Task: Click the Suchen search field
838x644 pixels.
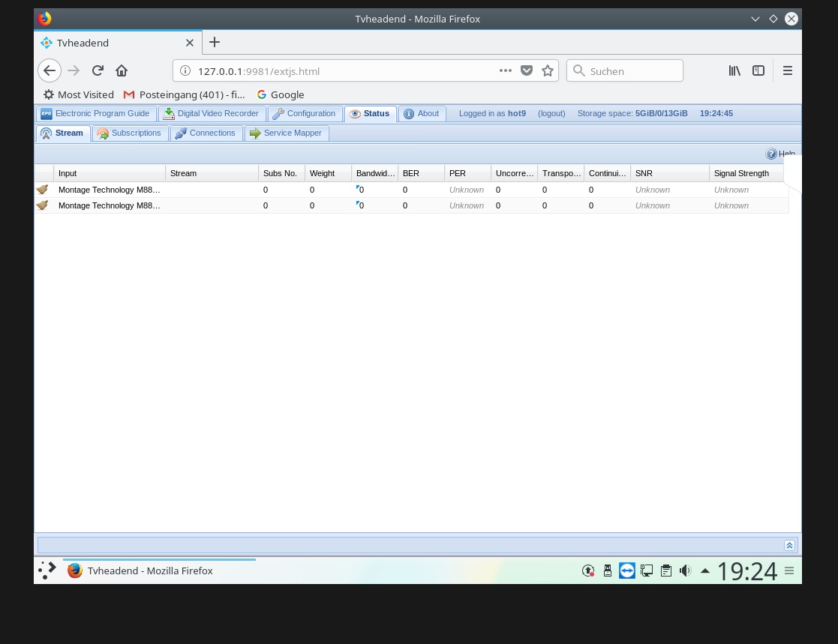Action: (x=625, y=70)
